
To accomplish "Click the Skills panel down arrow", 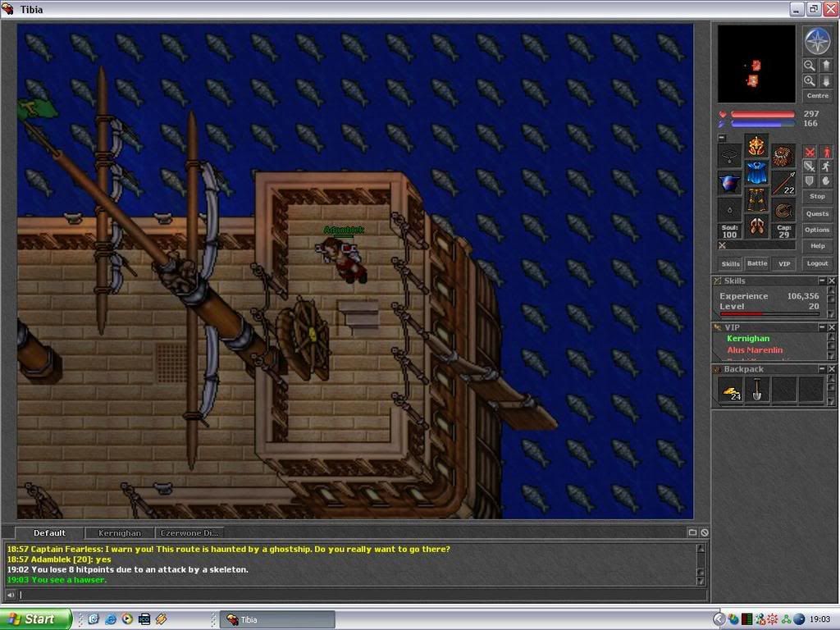I will point(832,314).
